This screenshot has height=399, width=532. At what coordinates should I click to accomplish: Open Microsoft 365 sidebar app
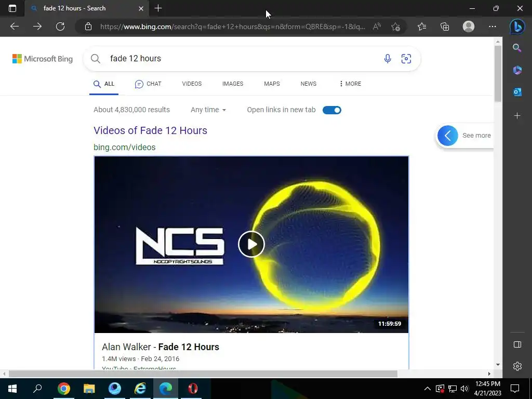(517, 70)
